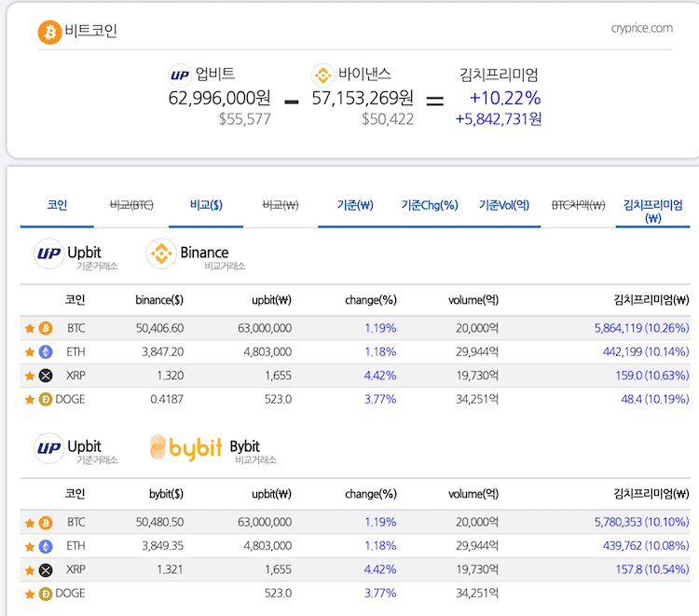Click the 57,153,269원 Binance price
Image resolution: width=699 pixels, height=616 pixels.
363,99
